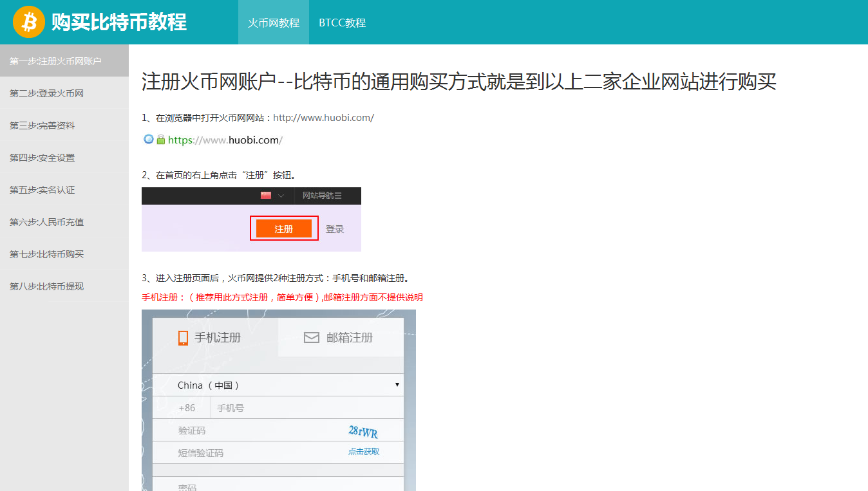Click the 28rWR captcha image
Viewport: 868px width, 491px height.
pos(363,431)
